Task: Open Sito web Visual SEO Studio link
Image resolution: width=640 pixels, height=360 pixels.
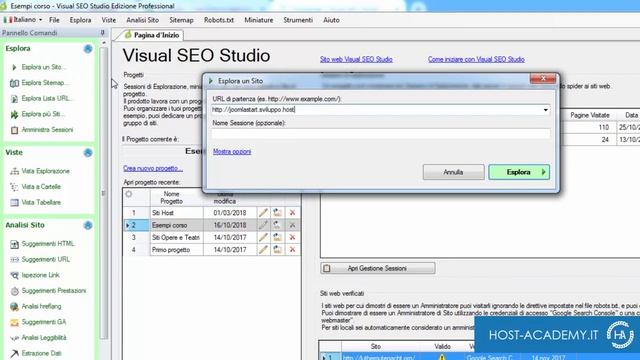Action: coord(356,59)
